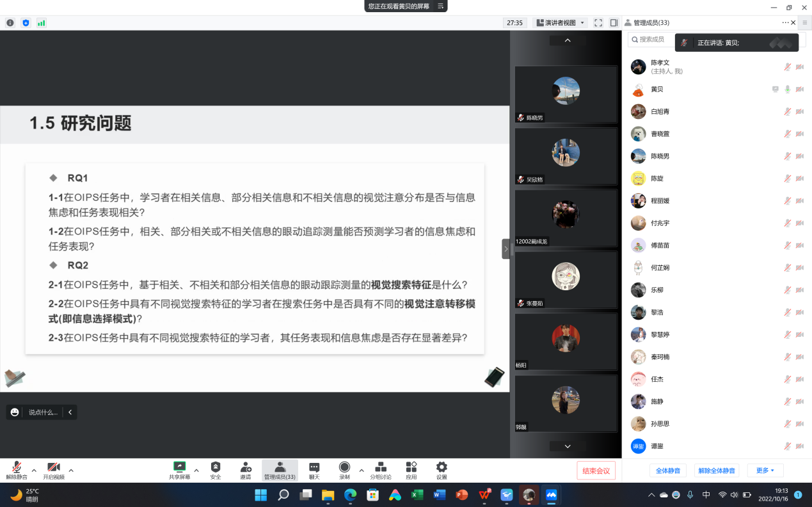This screenshot has height=507, width=812.
Task: Expand the 更多 dropdown in member panel
Action: [x=765, y=471]
